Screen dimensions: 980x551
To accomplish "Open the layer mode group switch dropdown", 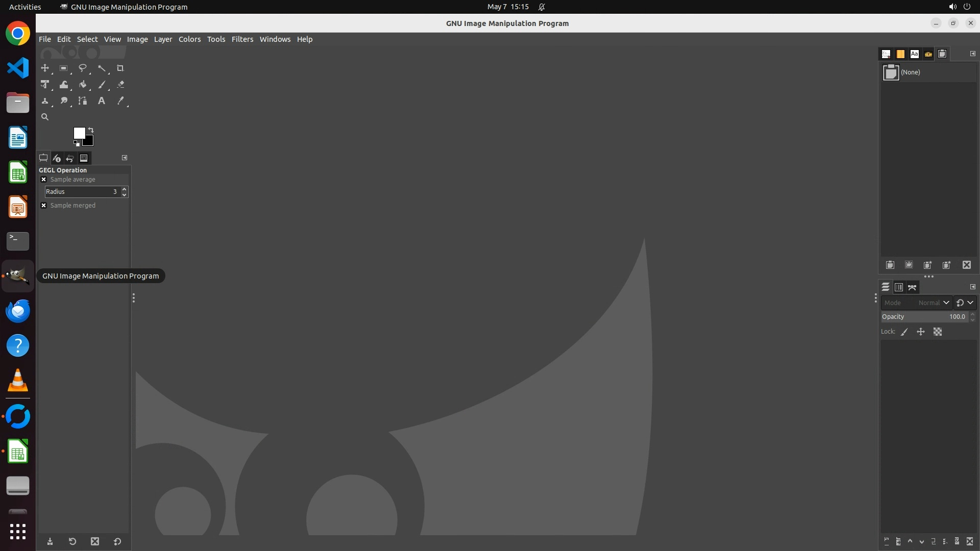I will (965, 303).
